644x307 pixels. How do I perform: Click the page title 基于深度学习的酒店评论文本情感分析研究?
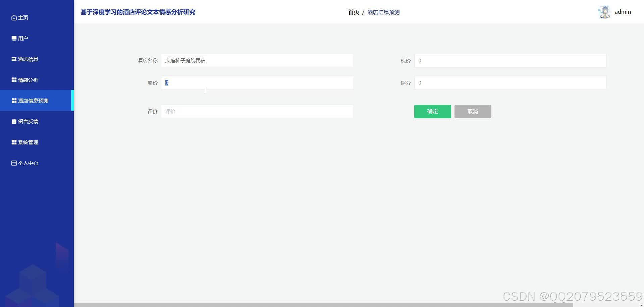(138, 12)
